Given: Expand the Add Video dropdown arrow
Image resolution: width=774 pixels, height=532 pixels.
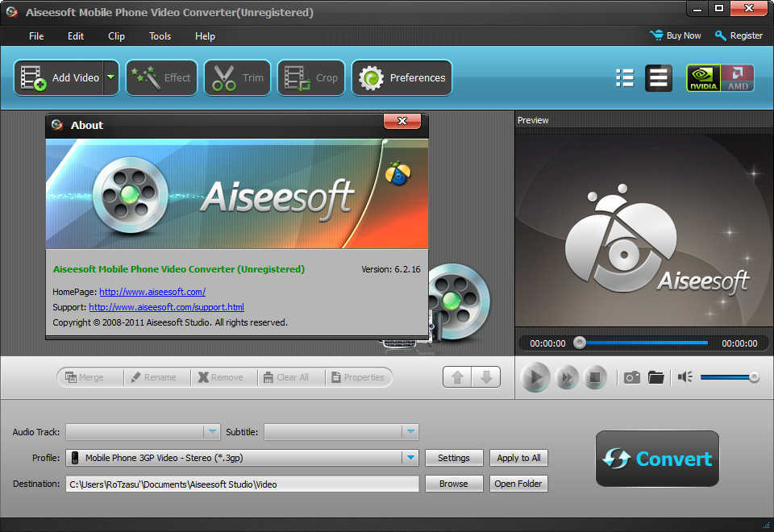Looking at the screenshot, I should coord(111,77).
